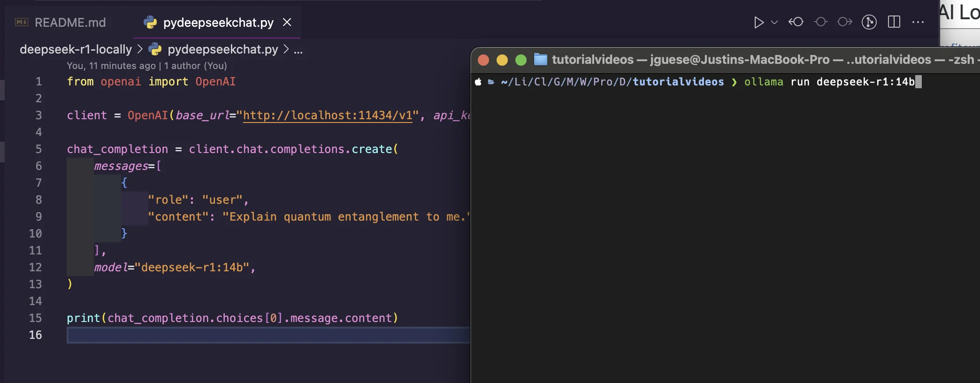
Task: Expand the breadcrumb ellipsis symbols
Action: (298, 50)
